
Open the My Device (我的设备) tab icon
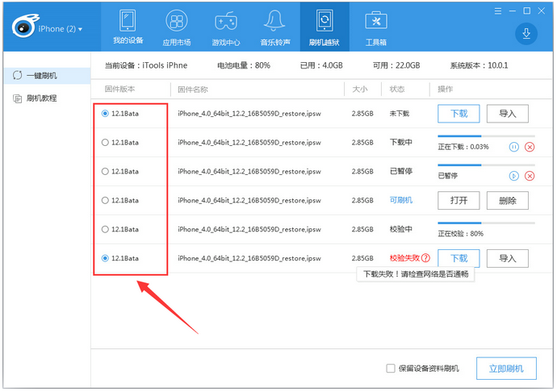tap(128, 21)
